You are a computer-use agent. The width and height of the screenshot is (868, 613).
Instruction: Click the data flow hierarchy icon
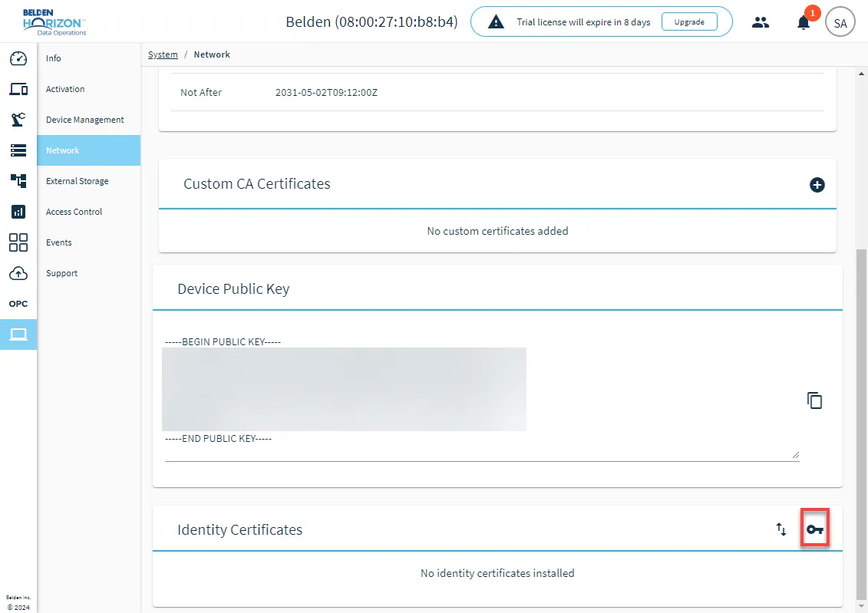[18, 180]
